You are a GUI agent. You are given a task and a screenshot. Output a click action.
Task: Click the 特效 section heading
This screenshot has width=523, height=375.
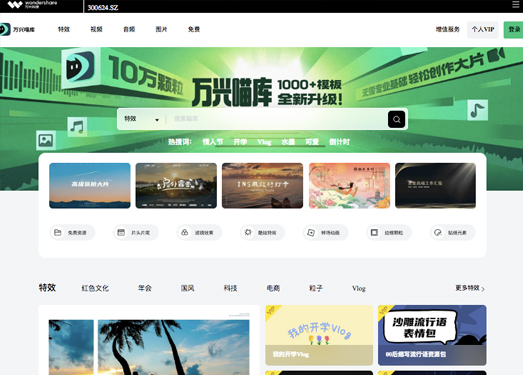tap(47, 288)
